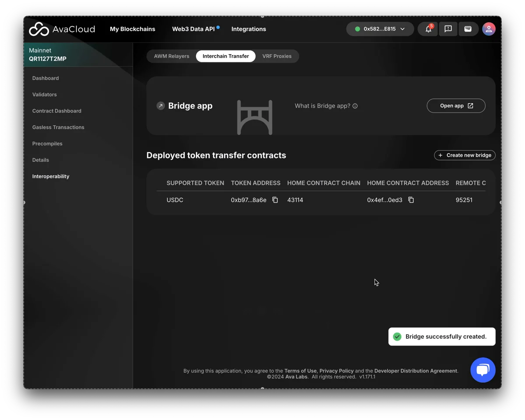This screenshot has height=420, width=525.
Task: Click the Bridge successfully created toast
Action: coord(442,336)
